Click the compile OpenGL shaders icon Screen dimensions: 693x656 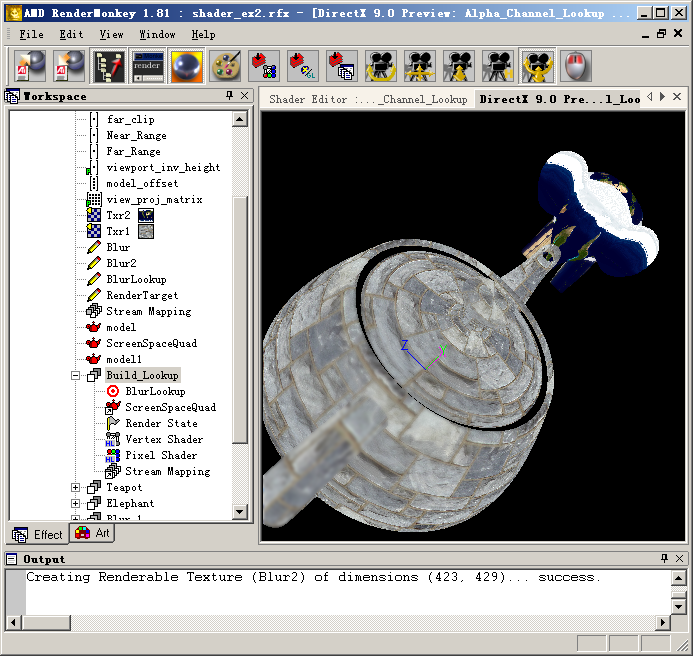pos(303,66)
